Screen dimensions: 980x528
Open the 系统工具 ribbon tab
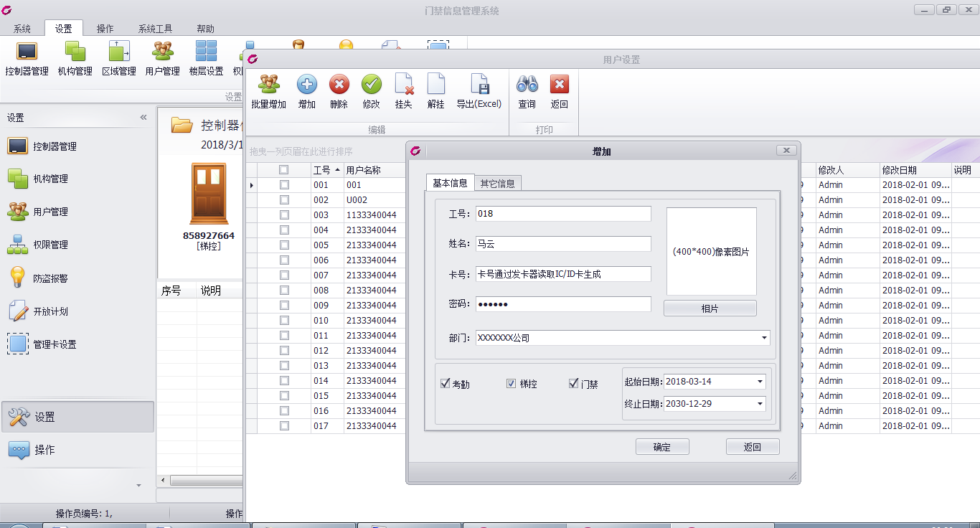[156, 29]
